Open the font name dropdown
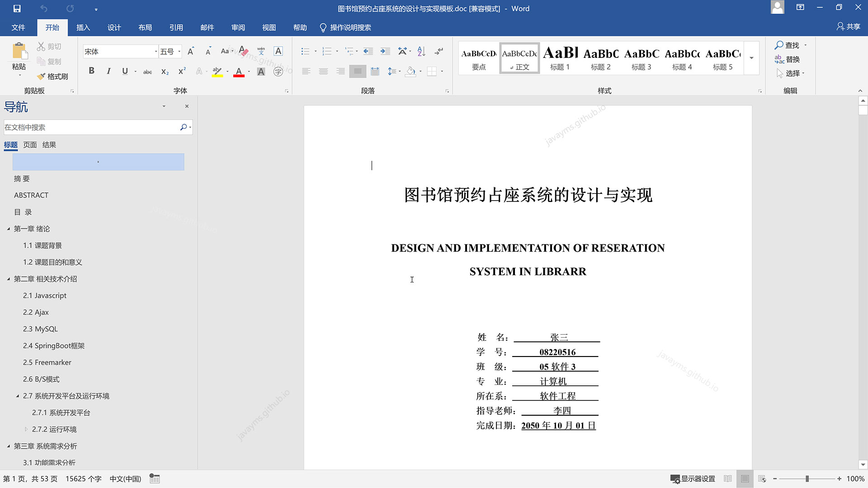Viewport: 868px width, 488px height. coord(156,52)
